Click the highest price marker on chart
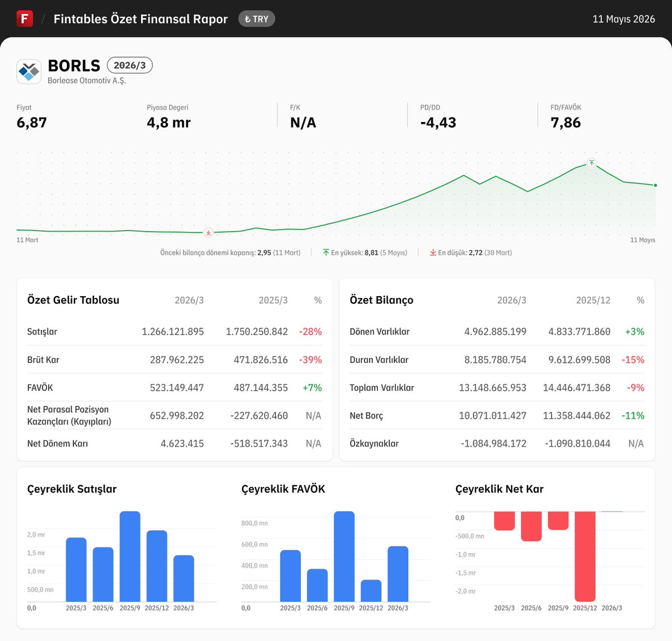This screenshot has width=672, height=641. tap(591, 163)
